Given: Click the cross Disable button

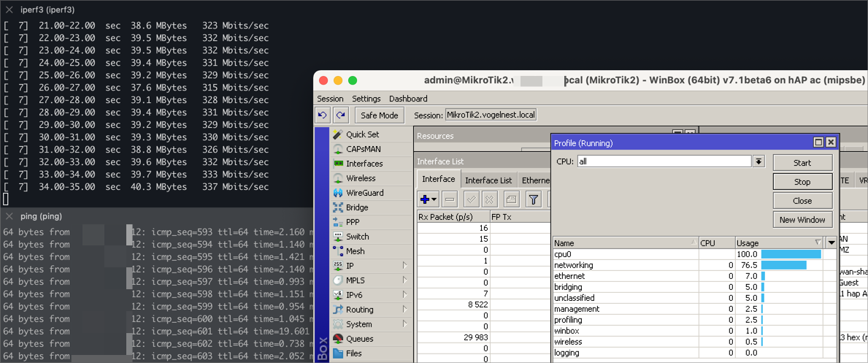Looking at the screenshot, I should tap(489, 199).
